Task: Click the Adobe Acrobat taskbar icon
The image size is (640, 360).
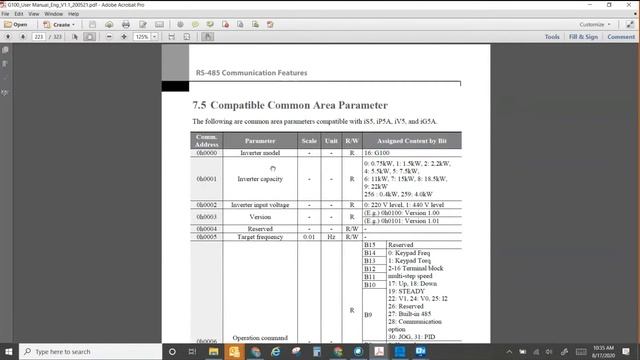Action: 379,351
